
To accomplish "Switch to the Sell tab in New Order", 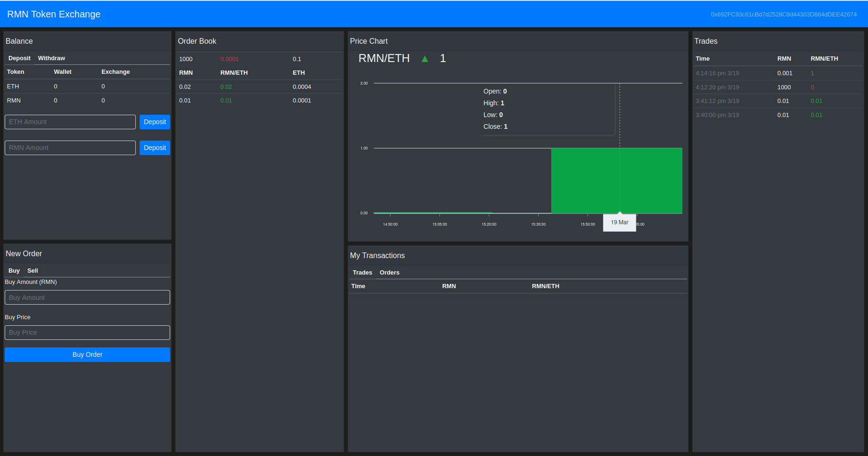I will click(32, 271).
